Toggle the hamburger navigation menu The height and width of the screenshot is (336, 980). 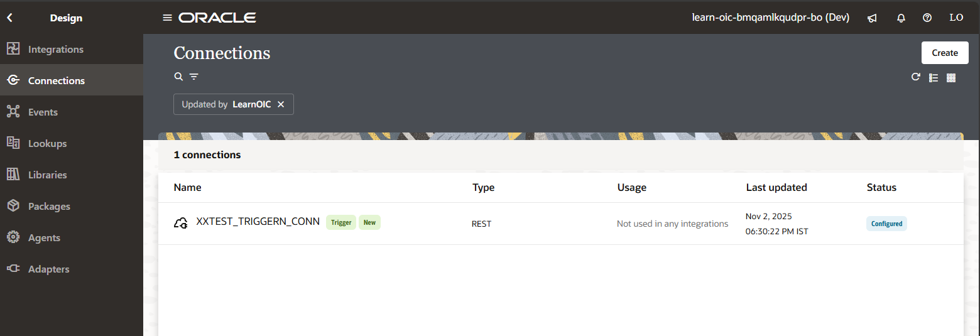tap(167, 18)
